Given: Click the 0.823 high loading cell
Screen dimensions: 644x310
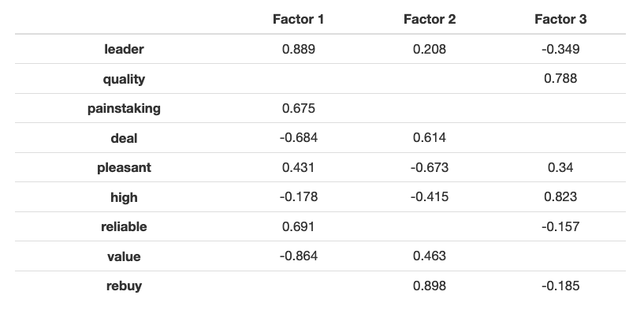Looking at the screenshot, I should 560,197.
